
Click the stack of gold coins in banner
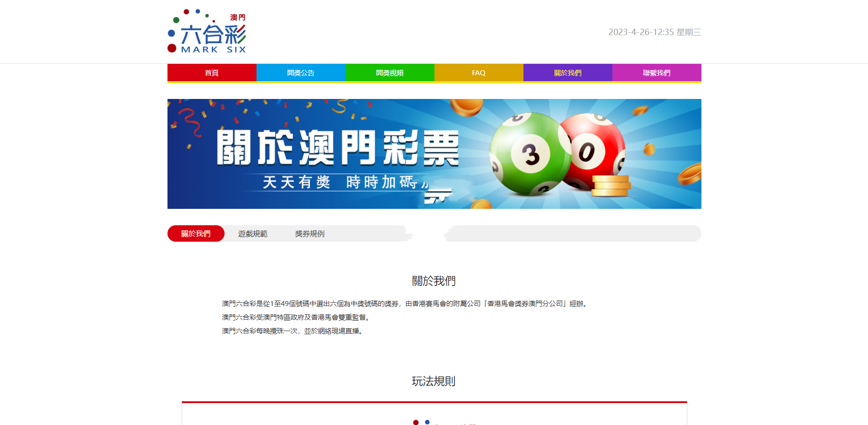[x=611, y=186]
